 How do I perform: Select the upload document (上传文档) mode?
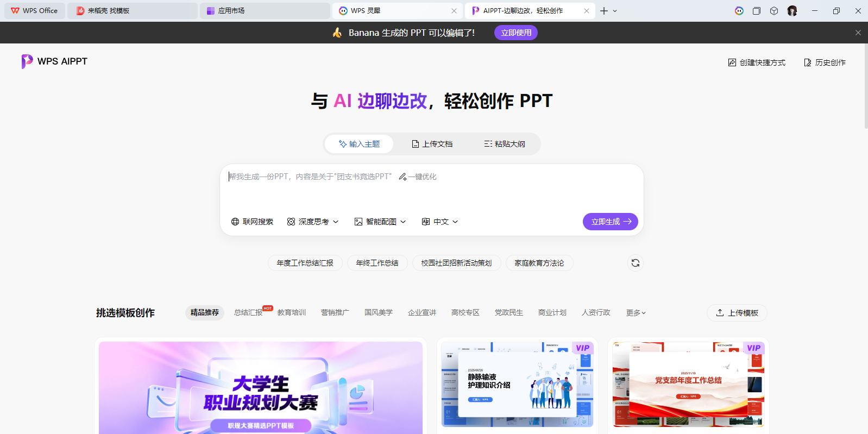pyautogui.click(x=432, y=144)
